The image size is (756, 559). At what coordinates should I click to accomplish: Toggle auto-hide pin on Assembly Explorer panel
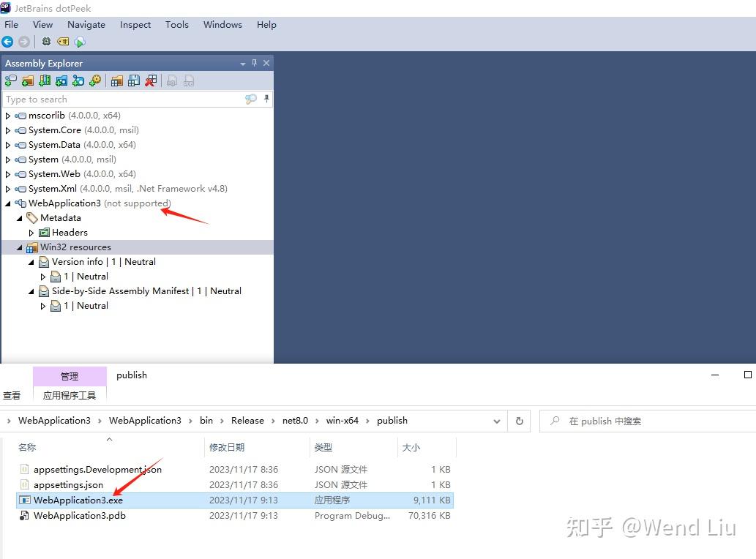(x=255, y=63)
